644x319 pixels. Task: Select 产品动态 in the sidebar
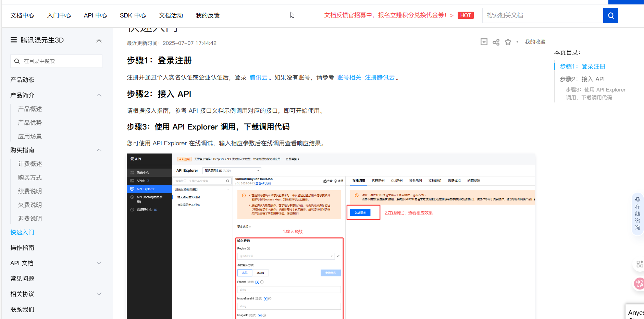point(22,80)
